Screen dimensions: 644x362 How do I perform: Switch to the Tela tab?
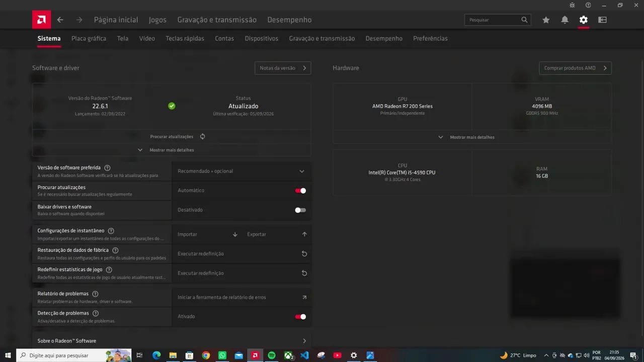123,38
